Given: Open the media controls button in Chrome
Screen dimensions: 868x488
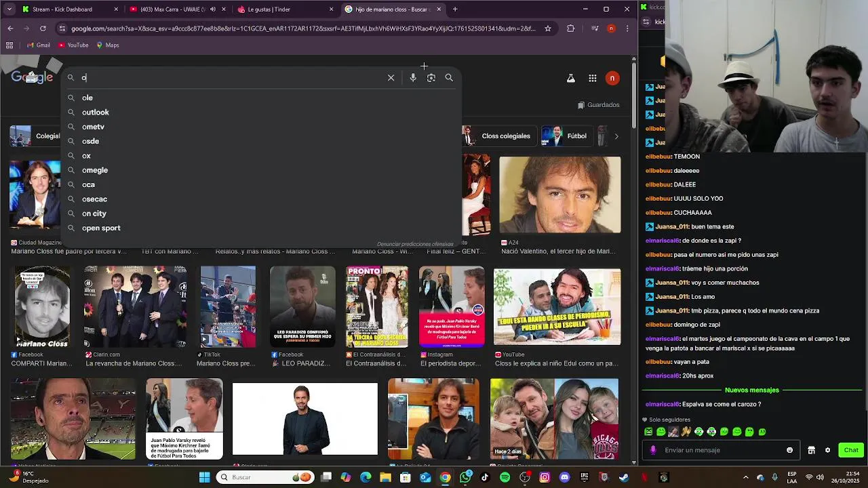Looking at the screenshot, I should [x=595, y=28].
